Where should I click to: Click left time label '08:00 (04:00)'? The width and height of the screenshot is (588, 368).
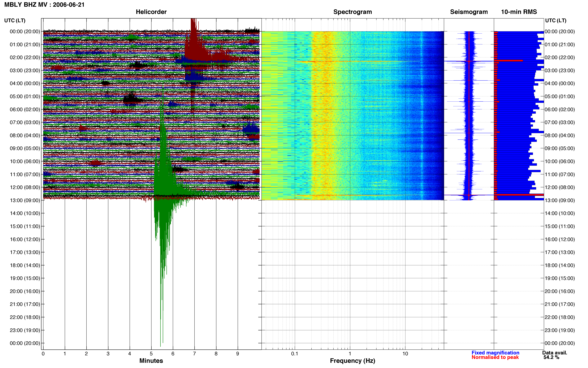(25, 135)
